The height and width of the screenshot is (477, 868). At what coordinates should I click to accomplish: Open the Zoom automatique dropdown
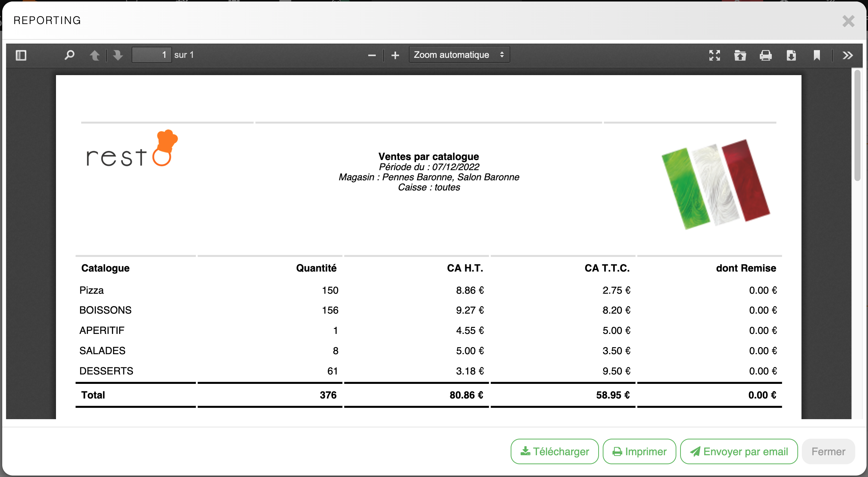[x=459, y=55]
